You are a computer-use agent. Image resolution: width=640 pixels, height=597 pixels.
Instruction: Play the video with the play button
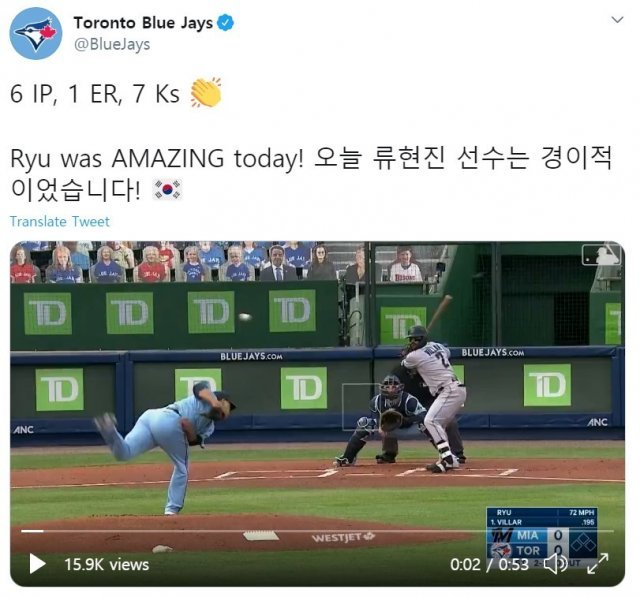click(38, 564)
